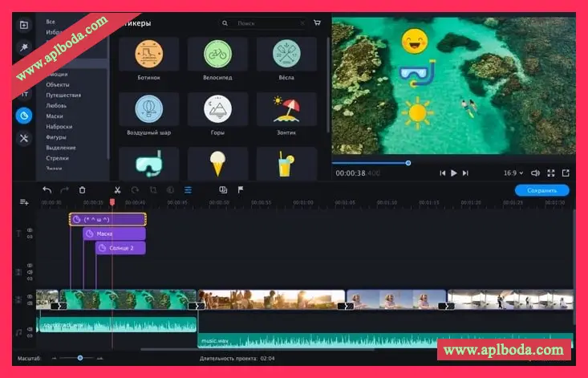
Task: Click the timeline horizontal scrollbar
Action: 258,349
